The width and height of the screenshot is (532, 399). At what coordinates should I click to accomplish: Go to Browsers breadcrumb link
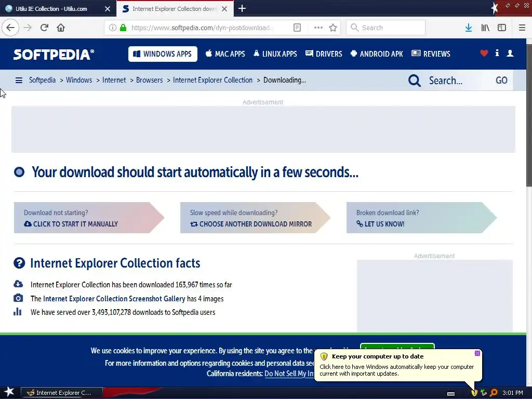(149, 80)
